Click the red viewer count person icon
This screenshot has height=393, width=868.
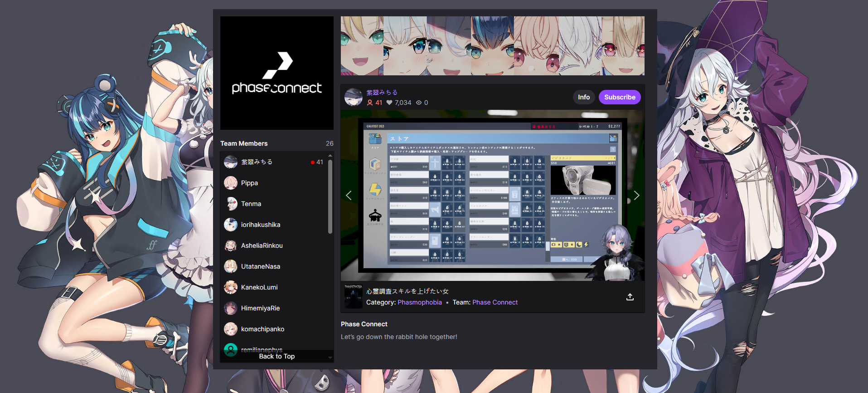(x=370, y=103)
